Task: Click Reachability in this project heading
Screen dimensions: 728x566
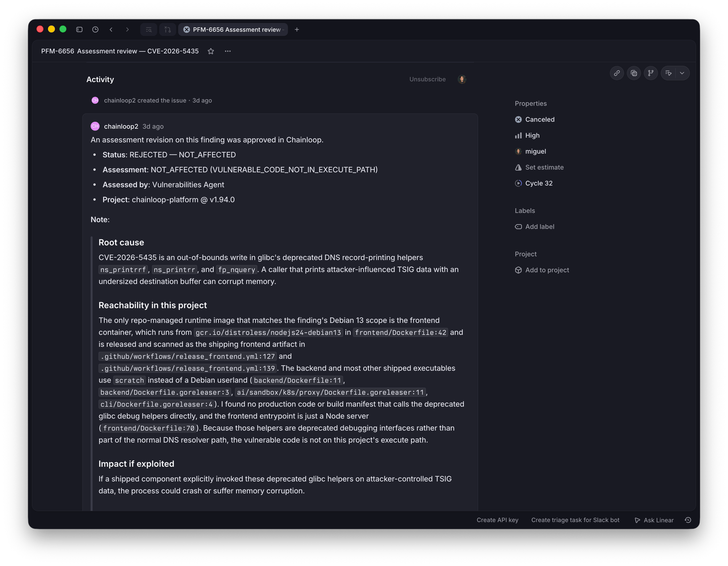Action: tap(153, 306)
